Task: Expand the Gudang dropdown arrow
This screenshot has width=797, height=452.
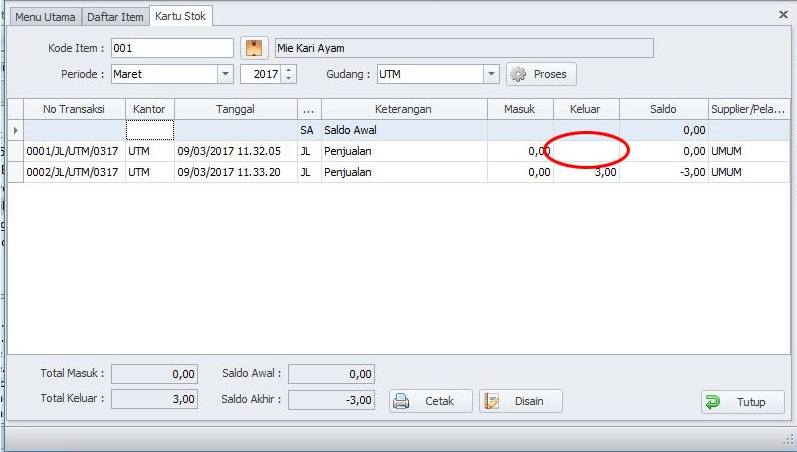Action: pos(491,74)
